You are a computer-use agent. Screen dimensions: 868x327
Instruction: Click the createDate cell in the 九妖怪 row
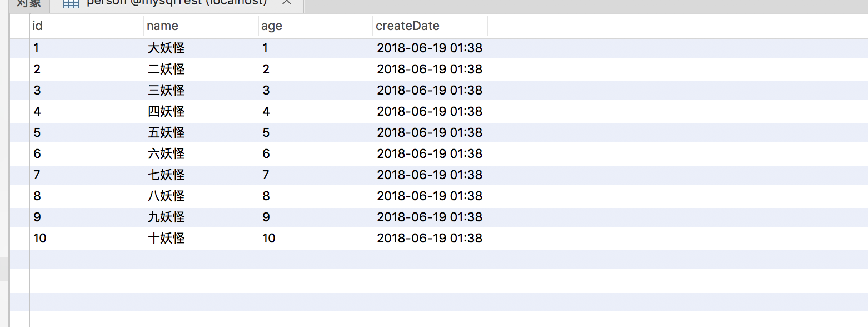[429, 217]
